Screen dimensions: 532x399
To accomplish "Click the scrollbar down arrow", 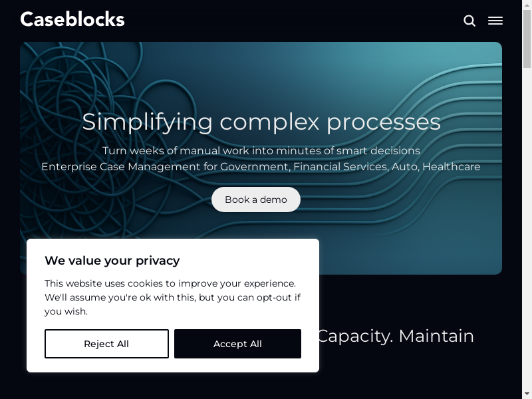I will click(527, 394).
